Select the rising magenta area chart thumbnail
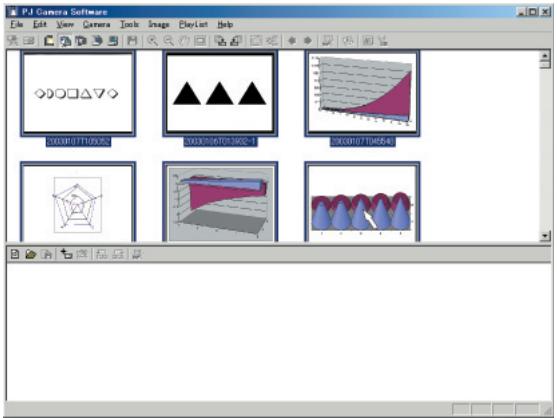557x418 pixels. click(x=362, y=93)
